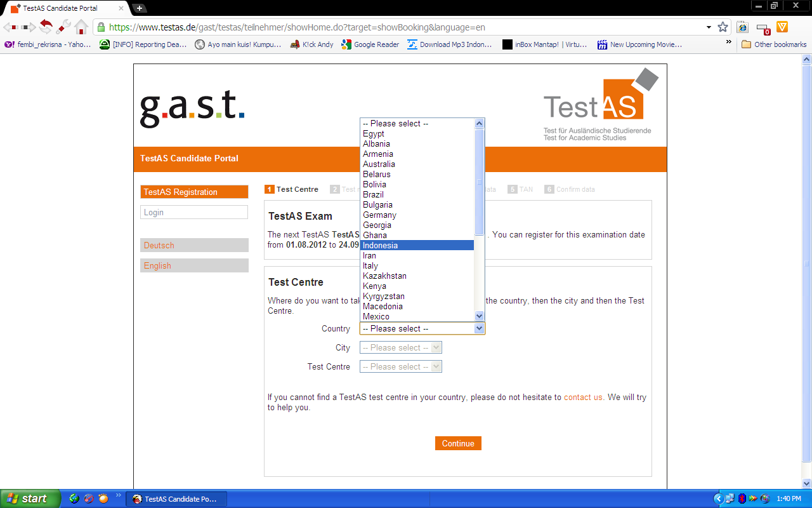The height and width of the screenshot is (508, 812).
Task: Open the inBox Mantap! bookmark
Action: [x=544, y=44]
